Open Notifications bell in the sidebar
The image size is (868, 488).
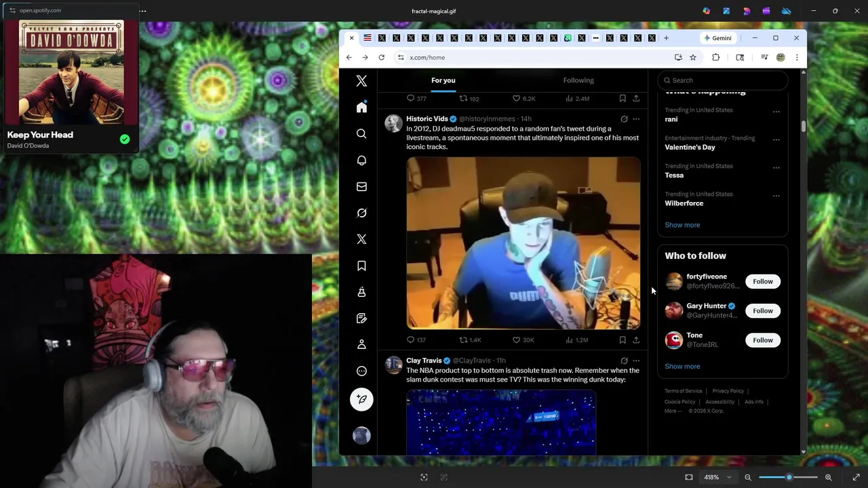(x=361, y=160)
